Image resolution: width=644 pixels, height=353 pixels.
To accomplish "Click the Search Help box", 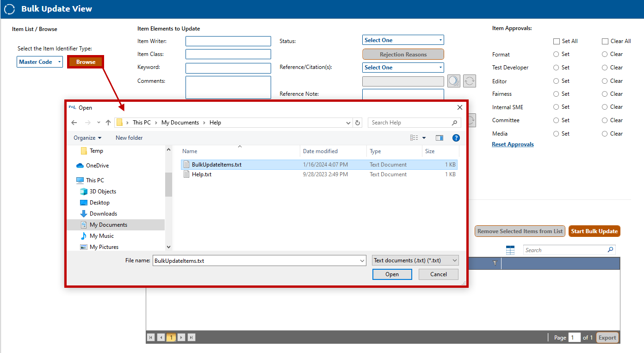I will (x=415, y=123).
